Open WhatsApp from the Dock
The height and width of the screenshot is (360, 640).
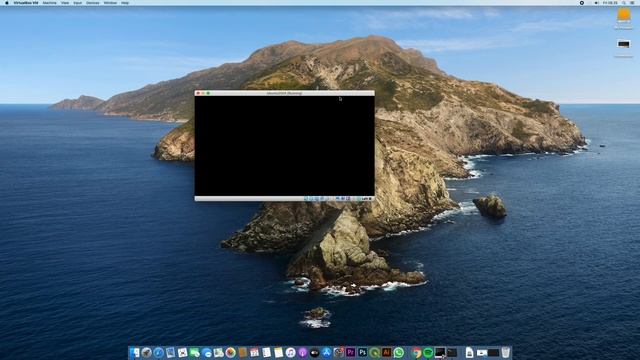pyautogui.click(x=399, y=352)
